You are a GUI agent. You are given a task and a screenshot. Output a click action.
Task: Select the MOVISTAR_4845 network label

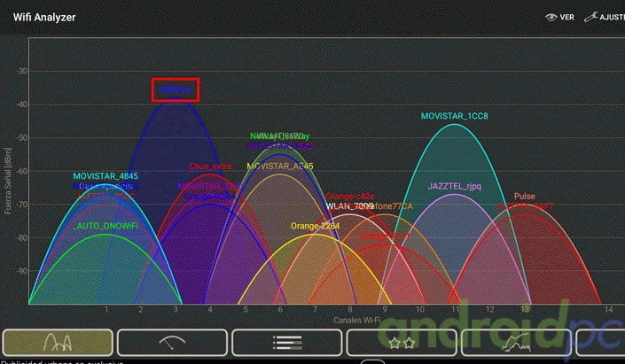tap(105, 175)
